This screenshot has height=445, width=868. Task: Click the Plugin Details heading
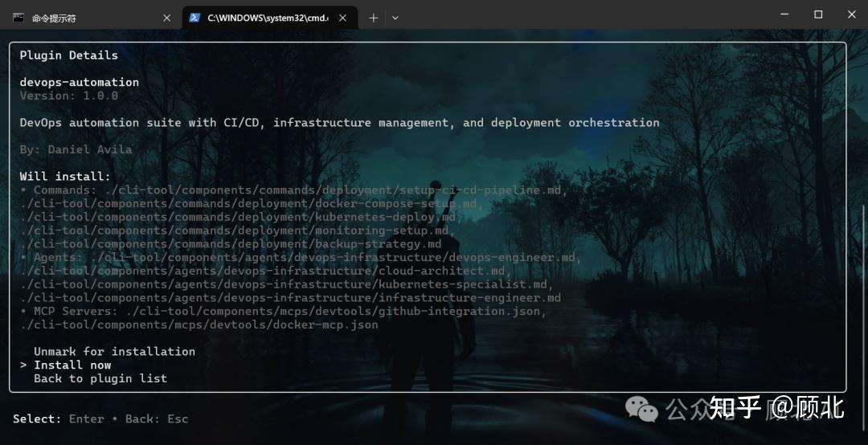coord(68,55)
